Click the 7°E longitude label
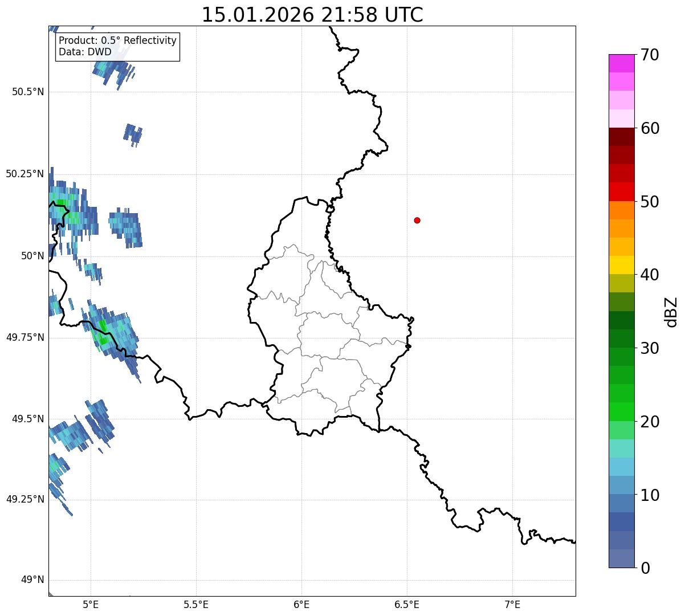This screenshot has height=616, width=685. pyautogui.click(x=512, y=604)
